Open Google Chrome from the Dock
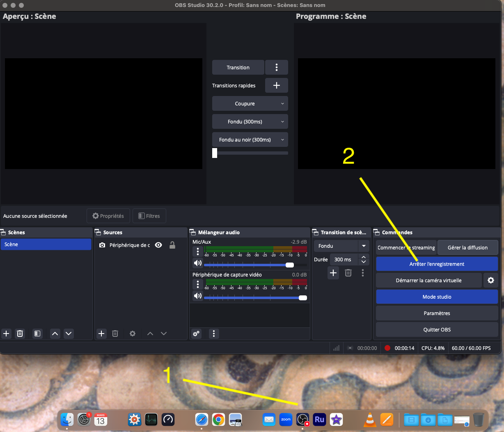This screenshot has height=432, width=504. [218, 419]
